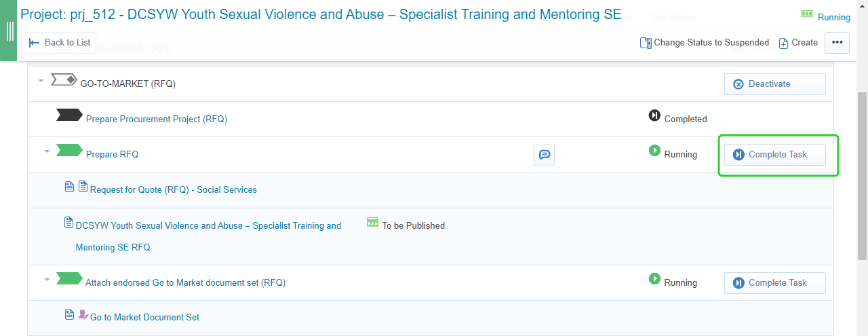The width and height of the screenshot is (868, 336).
Task: Click Change Status to Suspended
Action: [x=705, y=43]
